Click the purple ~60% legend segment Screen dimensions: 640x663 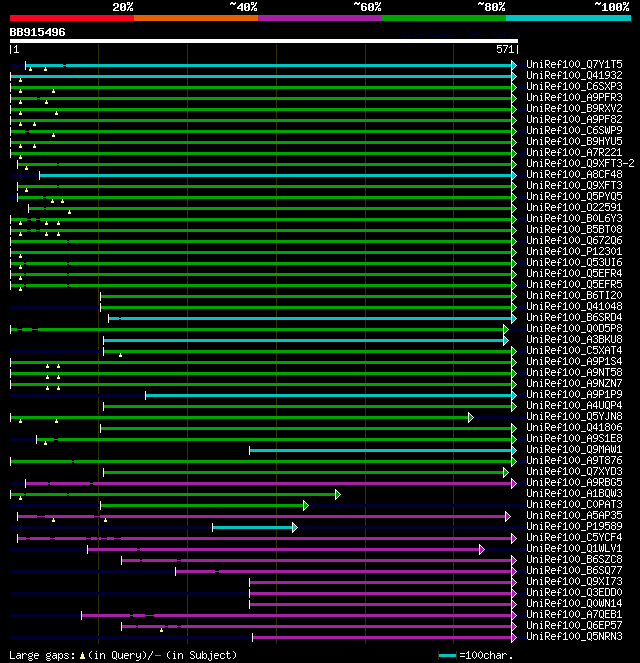(x=320, y=18)
